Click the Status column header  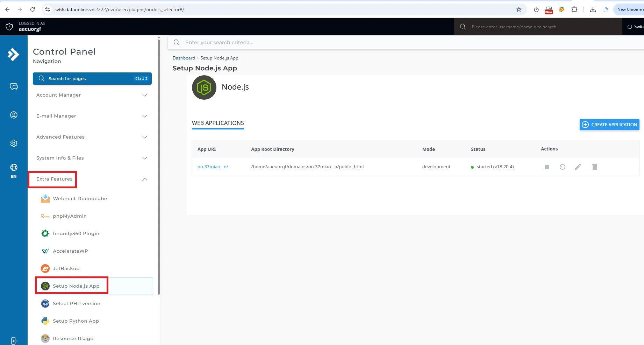tap(478, 149)
